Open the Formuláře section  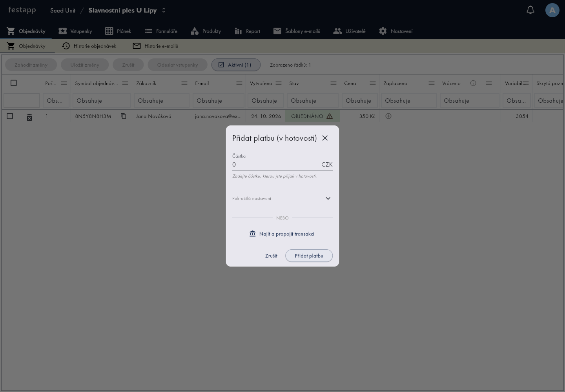pyautogui.click(x=161, y=31)
